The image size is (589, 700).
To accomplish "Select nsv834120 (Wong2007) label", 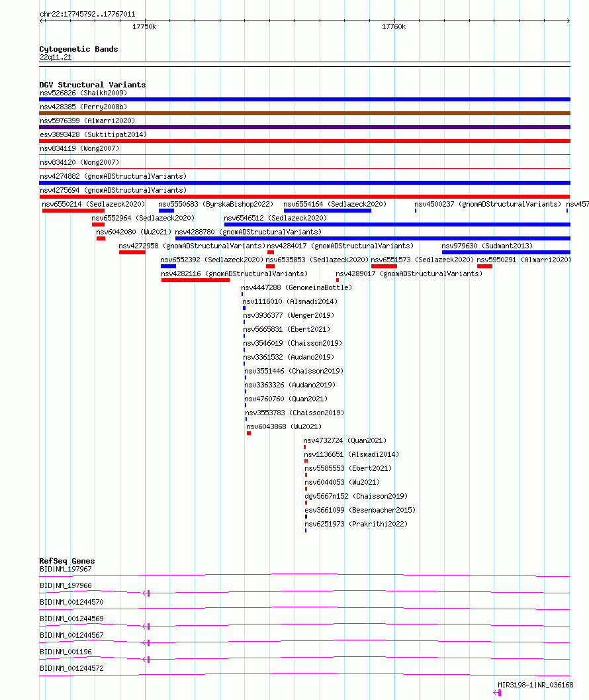I will (x=79, y=162).
